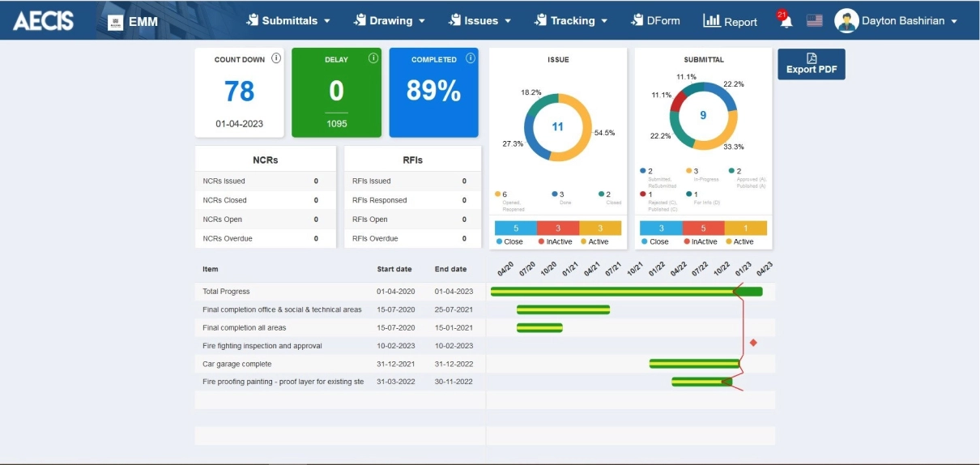The image size is (980, 465).
Task: Expand the Issues dropdown arrow
Action: pyautogui.click(x=508, y=22)
